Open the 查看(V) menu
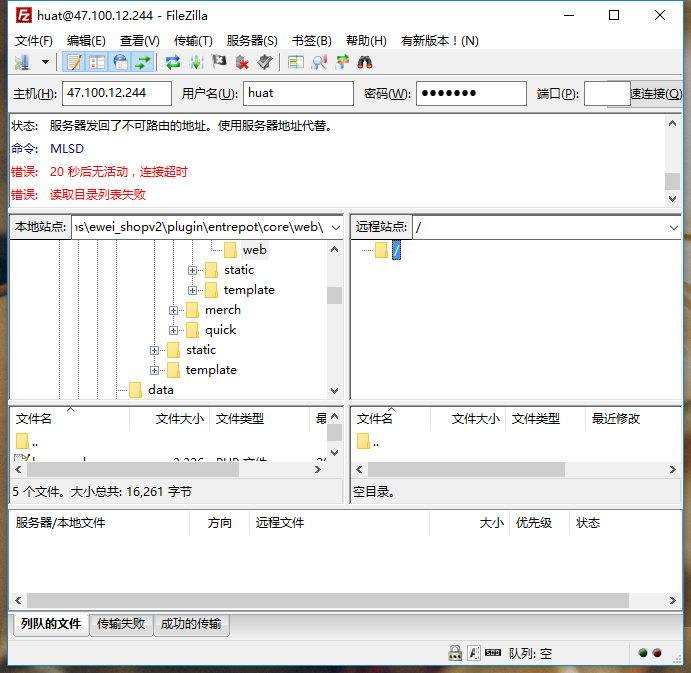 [139, 41]
